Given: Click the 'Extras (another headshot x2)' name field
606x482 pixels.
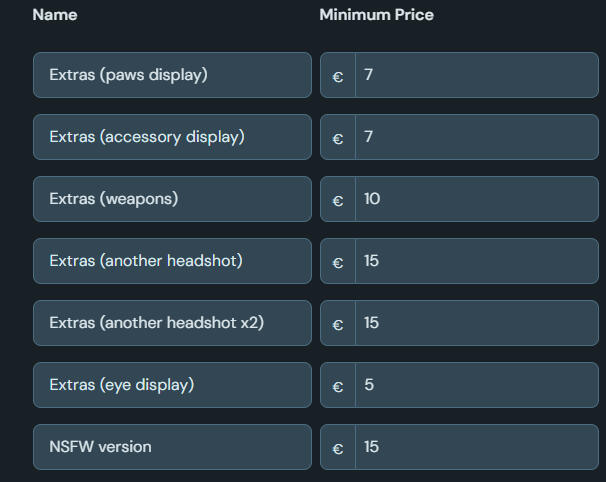Looking at the screenshot, I should 172,323.
